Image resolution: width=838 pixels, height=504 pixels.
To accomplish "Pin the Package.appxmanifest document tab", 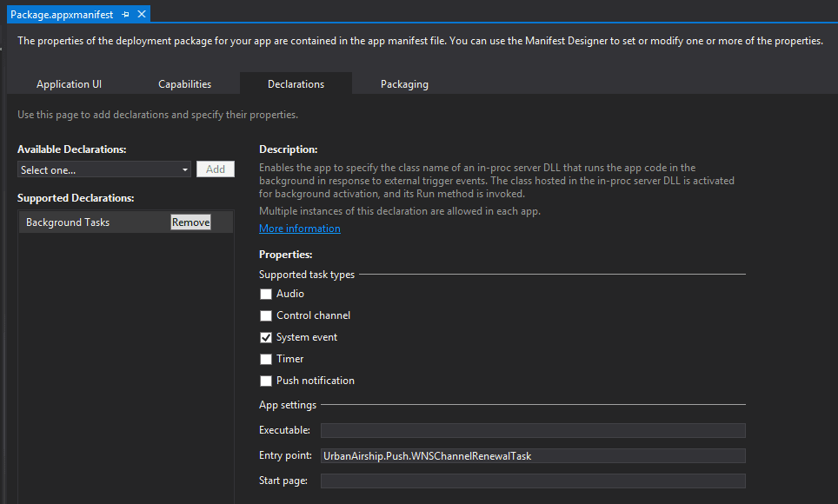I will coord(126,15).
